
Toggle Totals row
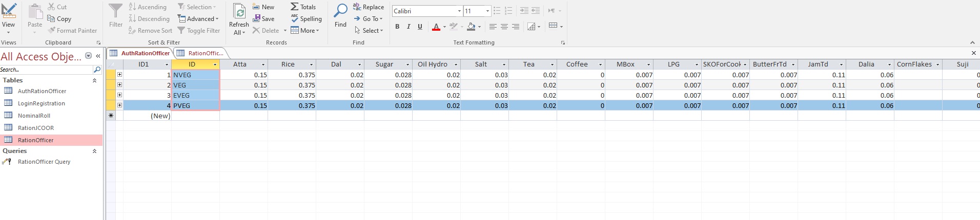[x=303, y=7]
